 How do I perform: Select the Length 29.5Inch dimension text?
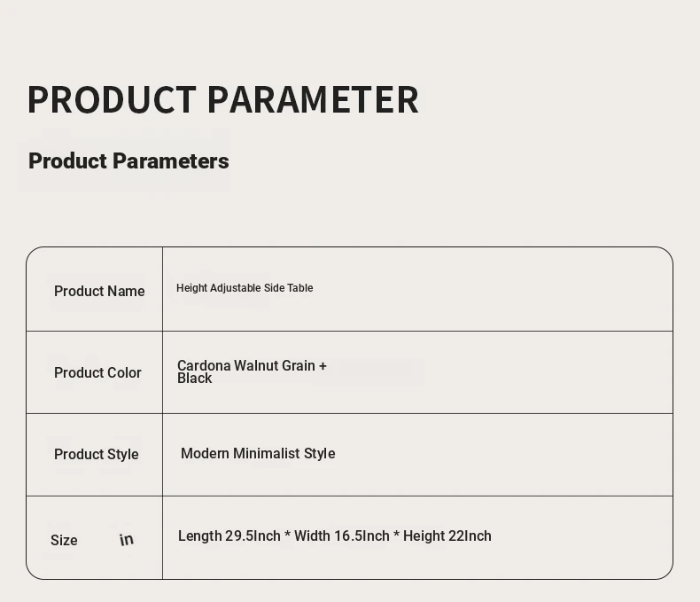[x=229, y=536]
